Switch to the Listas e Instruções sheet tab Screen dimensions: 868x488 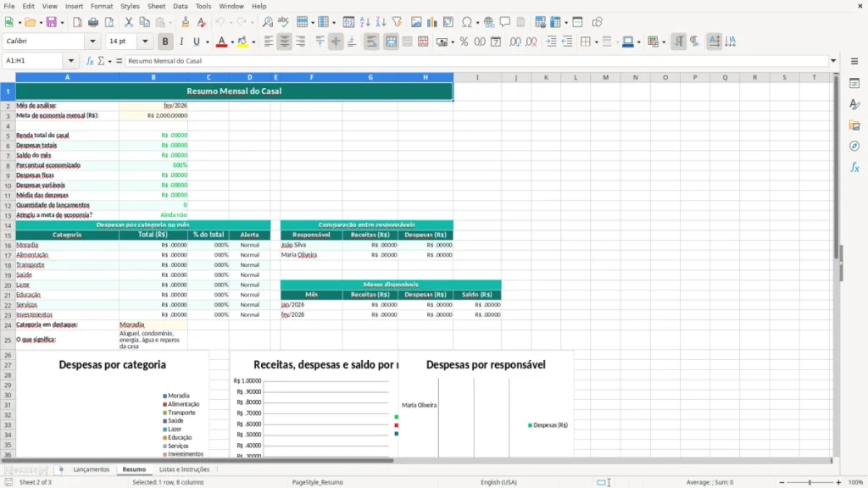[x=184, y=469]
